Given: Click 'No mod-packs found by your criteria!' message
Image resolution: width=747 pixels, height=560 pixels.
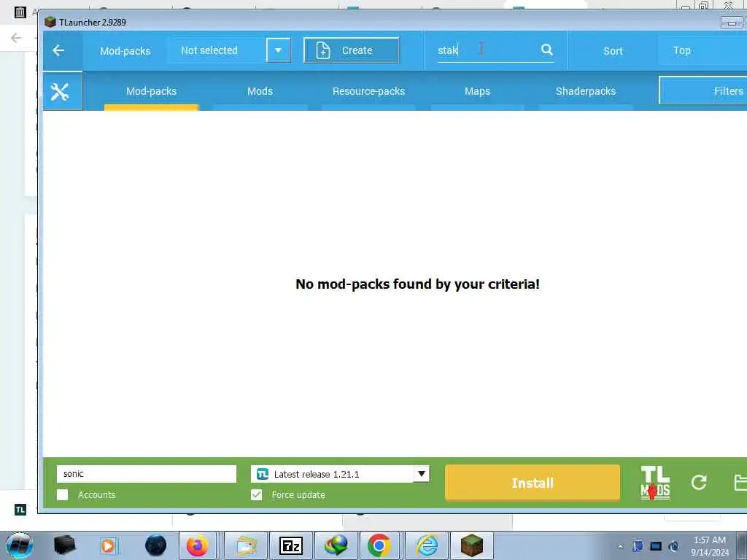Looking at the screenshot, I should point(417,284).
